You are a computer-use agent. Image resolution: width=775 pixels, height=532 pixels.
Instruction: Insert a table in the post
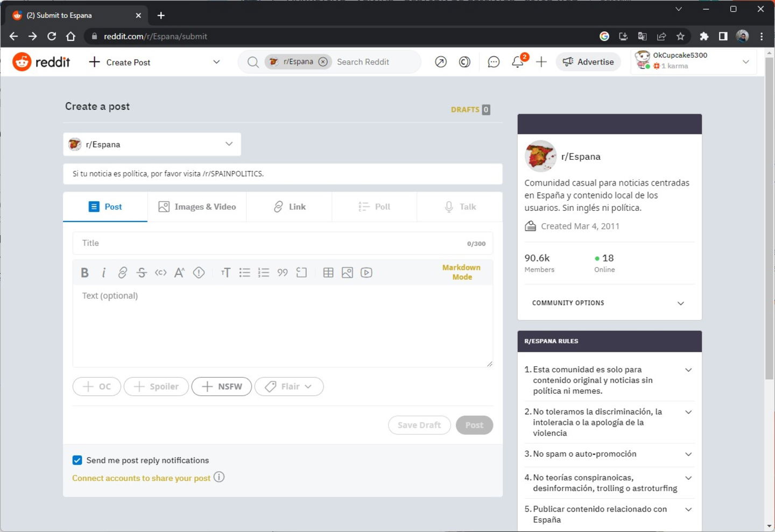(x=328, y=273)
